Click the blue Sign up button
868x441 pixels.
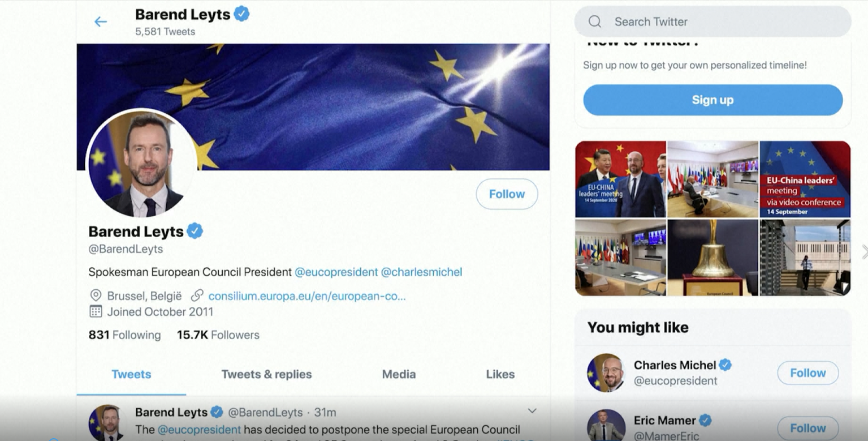pyautogui.click(x=712, y=100)
